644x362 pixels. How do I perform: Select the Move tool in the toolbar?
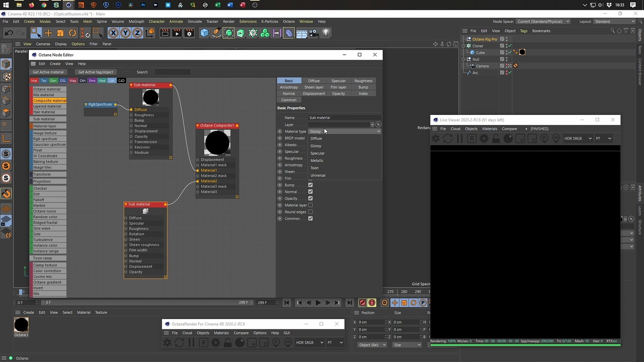48,33
